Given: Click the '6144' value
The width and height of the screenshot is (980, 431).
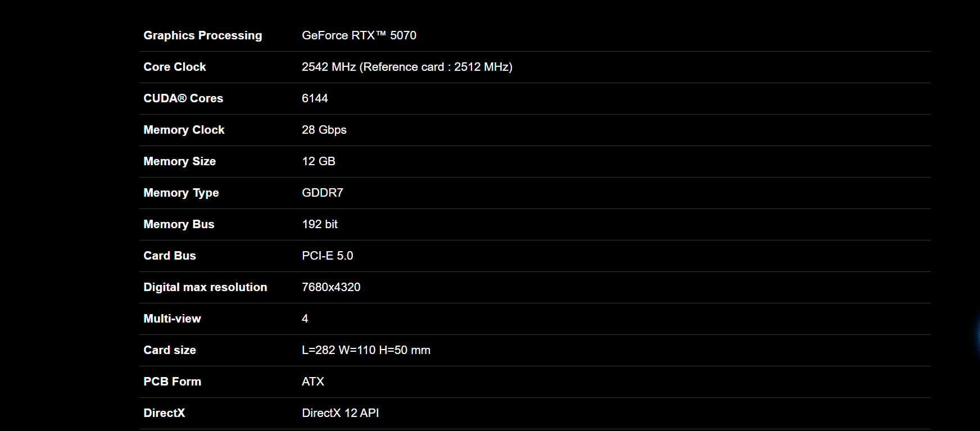Looking at the screenshot, I should [x=315, y=98].
